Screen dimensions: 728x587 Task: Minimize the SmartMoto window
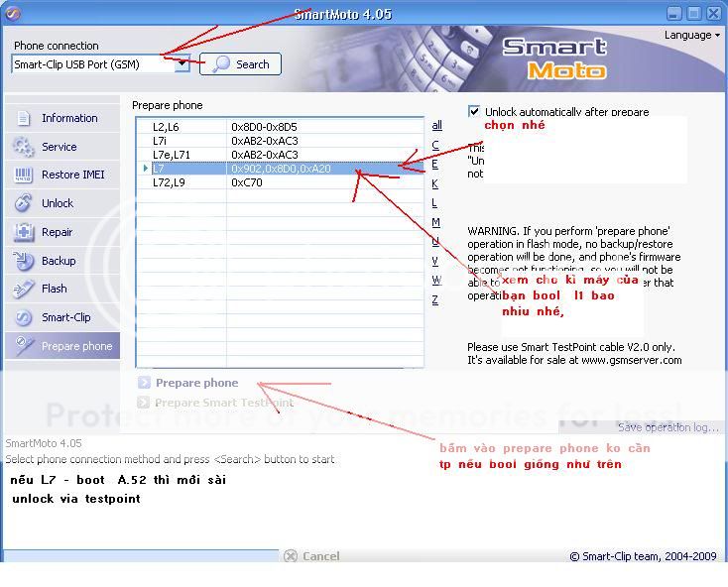coord(674,13)
